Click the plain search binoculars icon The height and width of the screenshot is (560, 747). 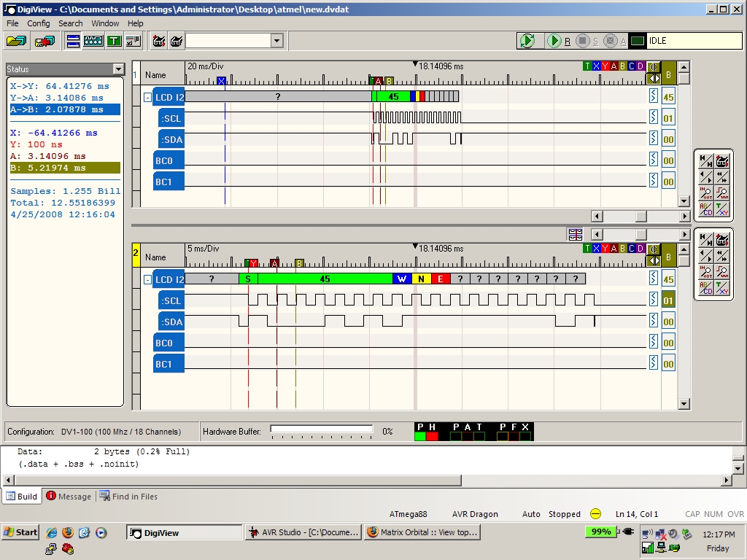(177, 42)
